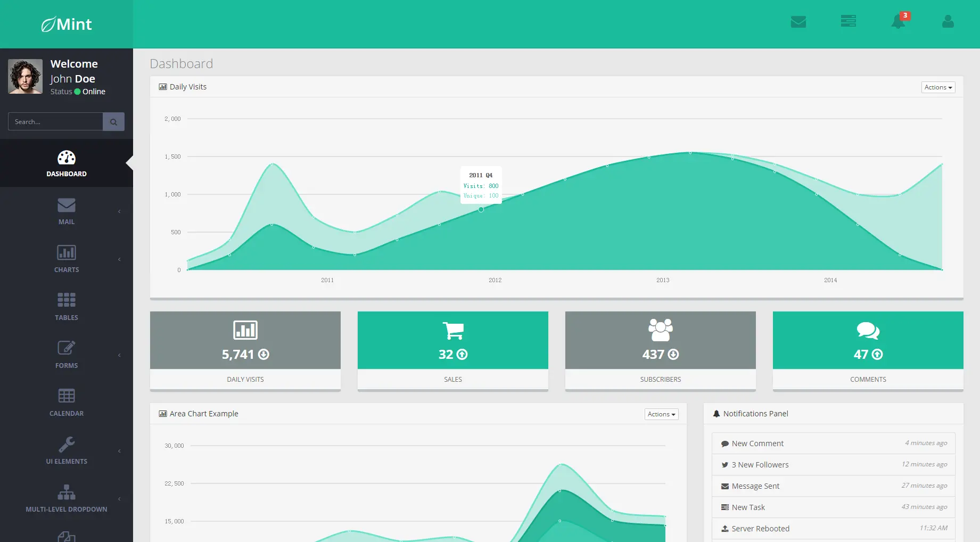Image resolution: width=980 pixels, height=542 pixels.
Task: Click the Dashboard page heading
Action: click(182, 64)
